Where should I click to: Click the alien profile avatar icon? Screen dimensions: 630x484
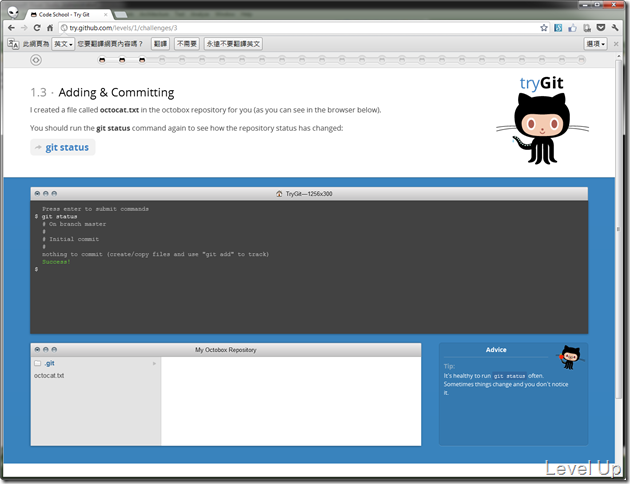[13, 13]
